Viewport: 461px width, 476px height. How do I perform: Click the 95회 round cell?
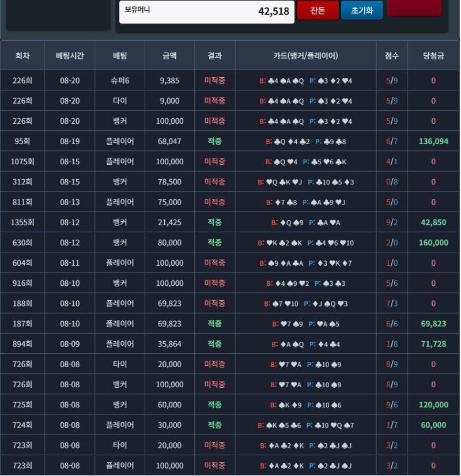click(x=22, y=141)
